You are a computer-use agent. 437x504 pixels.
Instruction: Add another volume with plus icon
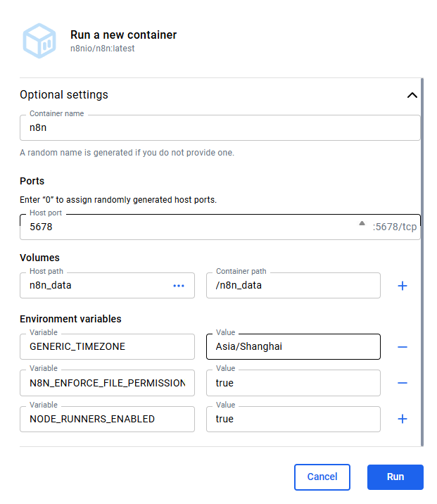click(x=403, y=286)
